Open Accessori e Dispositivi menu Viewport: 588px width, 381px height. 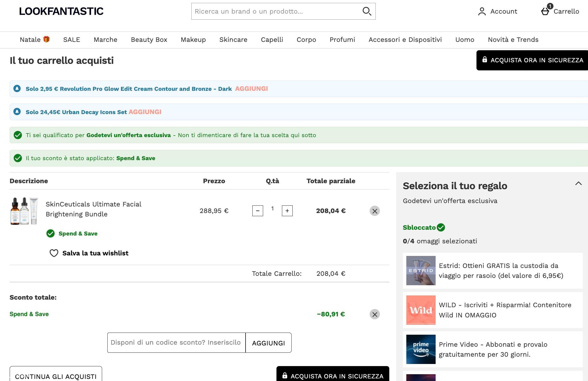click(405, 40)
